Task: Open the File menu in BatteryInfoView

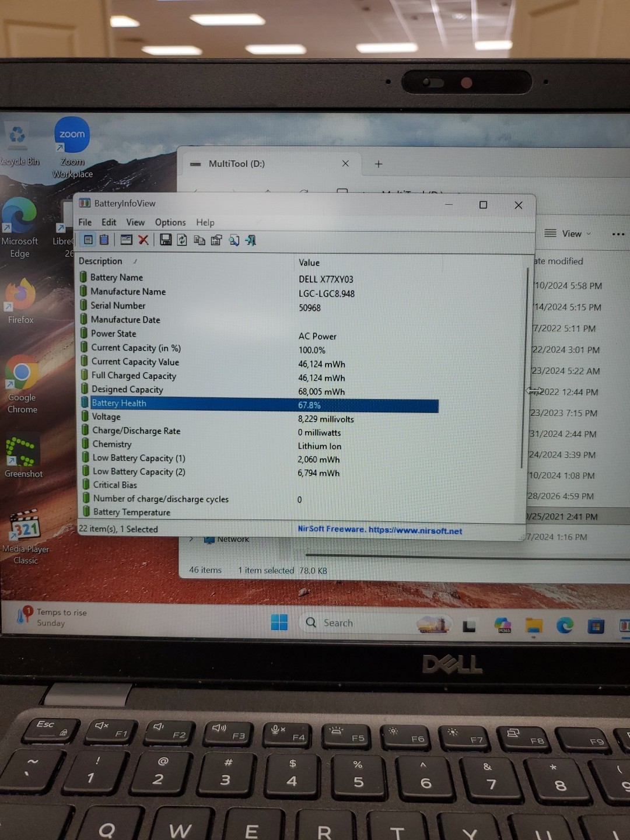Action: 85,222
